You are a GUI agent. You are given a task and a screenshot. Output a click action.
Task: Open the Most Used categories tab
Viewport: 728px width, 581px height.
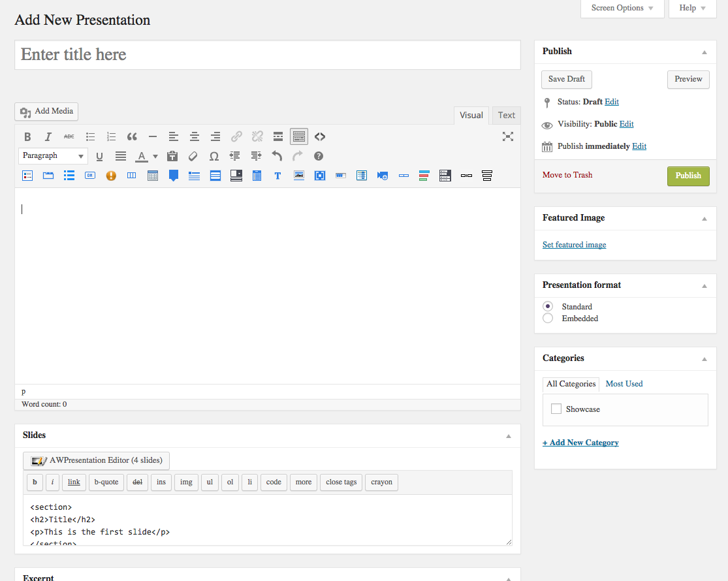click(624, 384)
